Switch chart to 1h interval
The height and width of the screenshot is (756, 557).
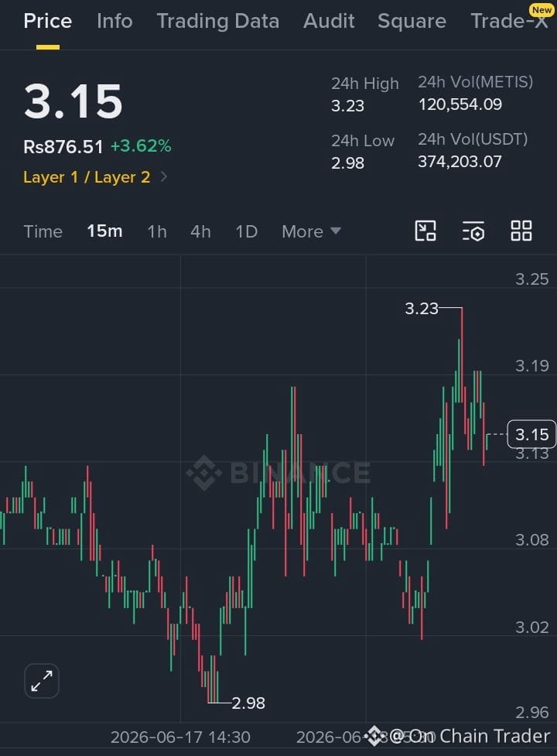(x=157, y=231)
